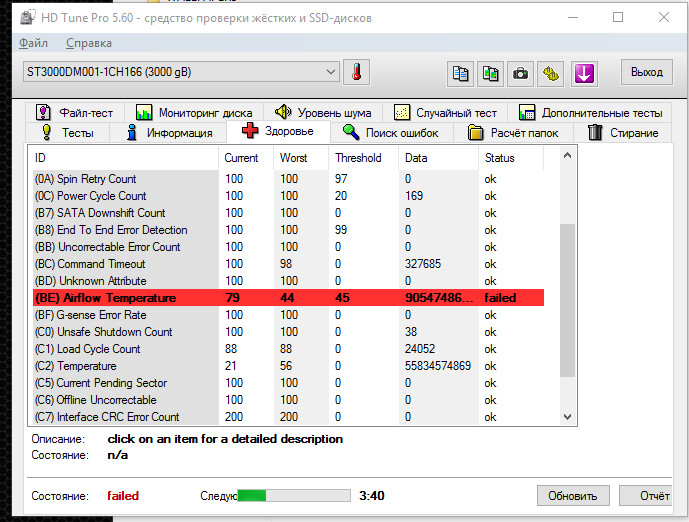Sort by the Threshold column header
Viewport: 689px width, 522px height.
click(363, 158)
